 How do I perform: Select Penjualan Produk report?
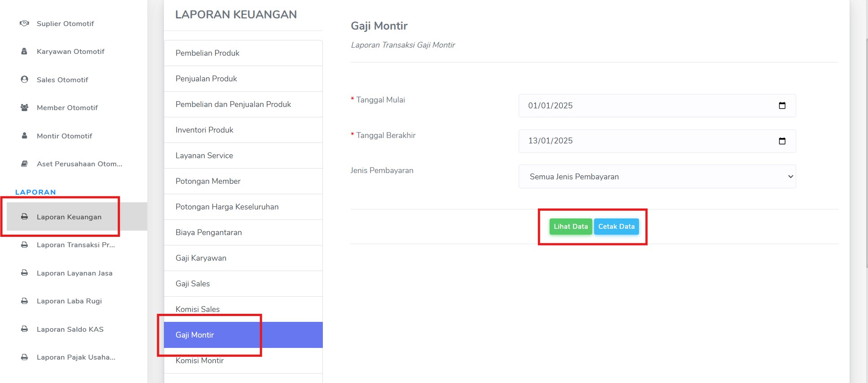[x=243, y=79]
